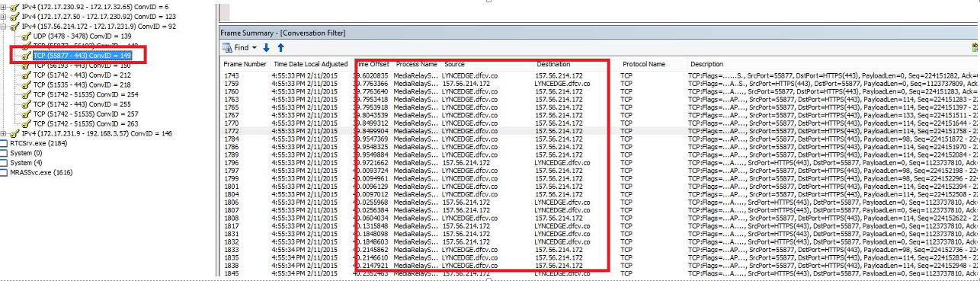
Task: Click the blue down arrow find-next icon
Action: pos(267,48)
